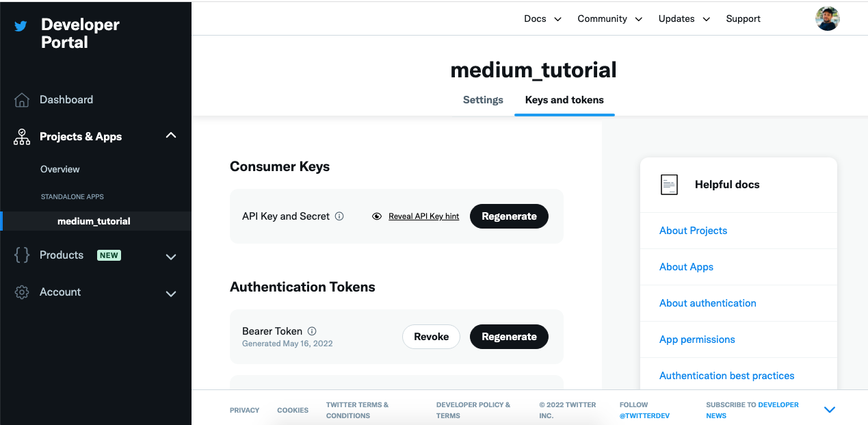Viewport: 868px width, 425px height.
Task: Click the © 2022 Twitter Inc. text
Action: point(568,410)
